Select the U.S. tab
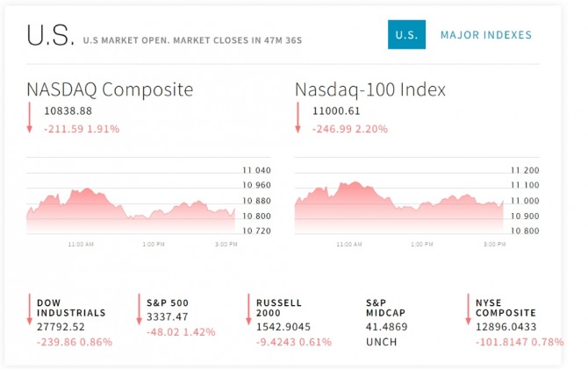Image resolution: width=588 pixels, height=369 pixels. pos(406,35)
